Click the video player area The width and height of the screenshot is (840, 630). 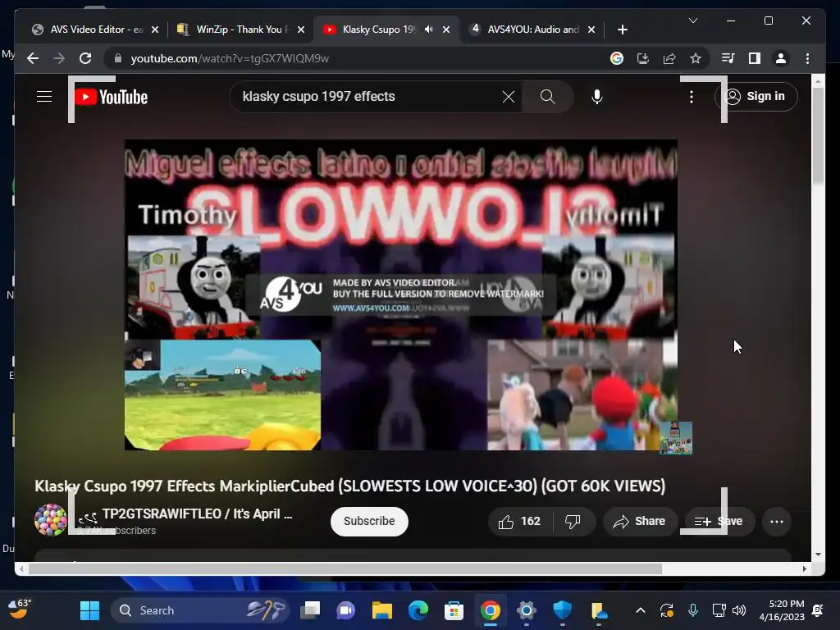(x=400, y=294)
